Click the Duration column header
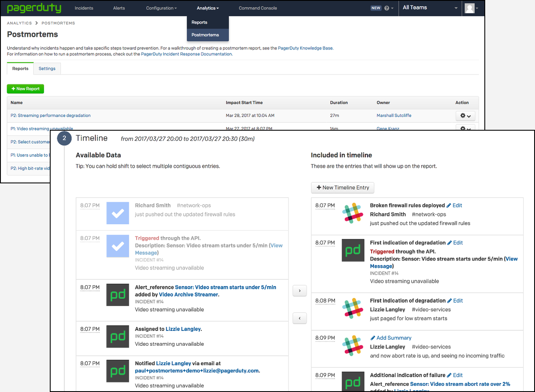The width and height of the screenshot is (535, 392). pos(339,102)
